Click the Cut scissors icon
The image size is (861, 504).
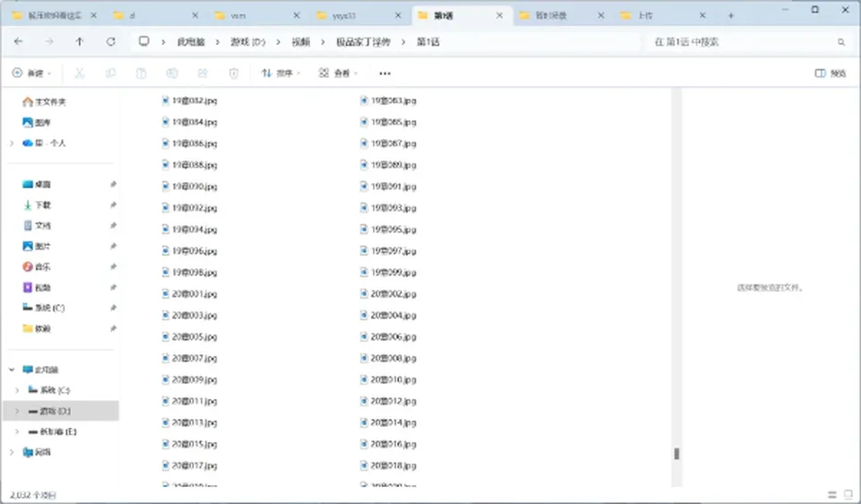coord(80,73)
